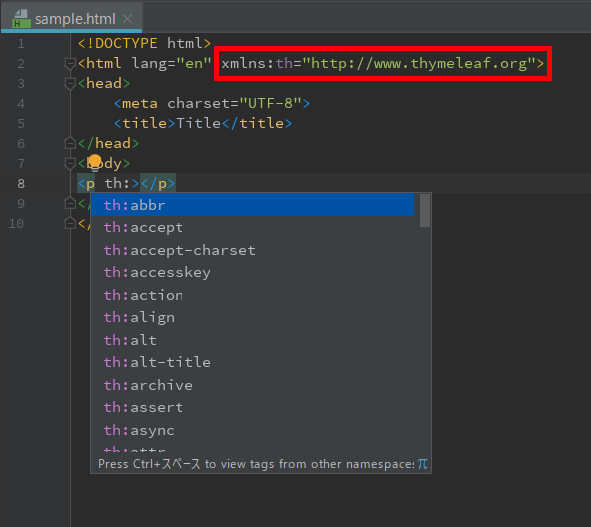Select th:align completion entry

click(252, 317)
